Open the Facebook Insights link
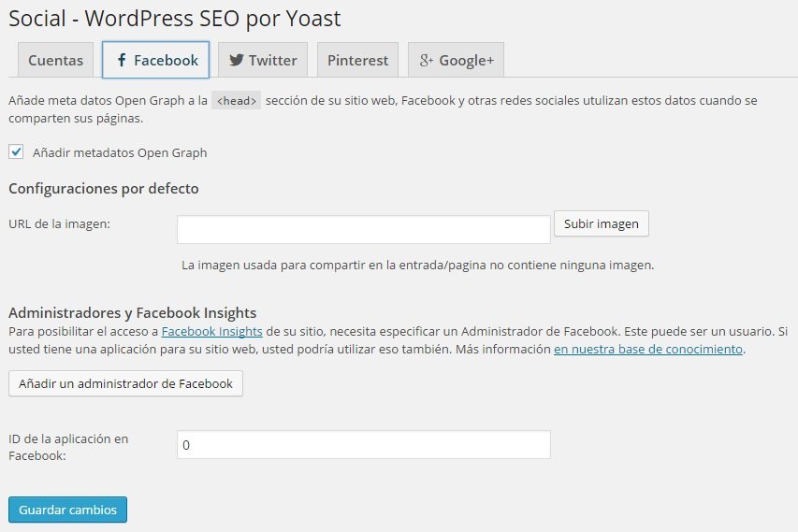798x532 pixels. [x=211, y=332]
